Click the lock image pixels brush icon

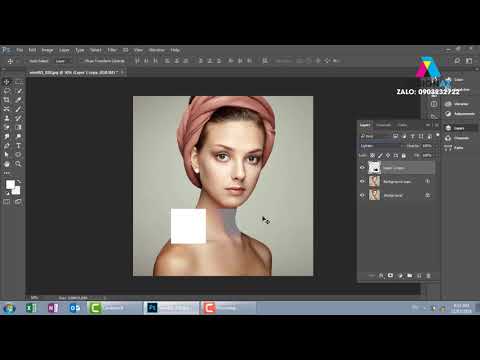[x=380, y=156]
